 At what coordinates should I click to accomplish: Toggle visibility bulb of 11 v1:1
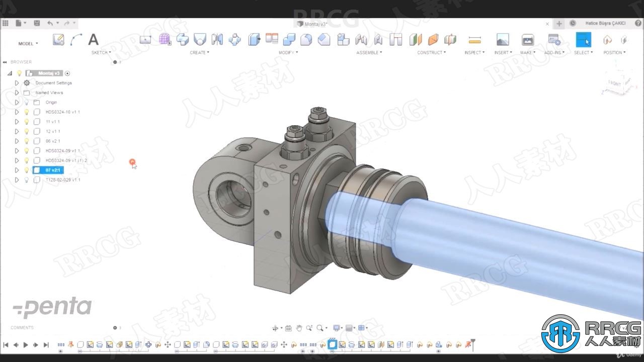(27, 122)
